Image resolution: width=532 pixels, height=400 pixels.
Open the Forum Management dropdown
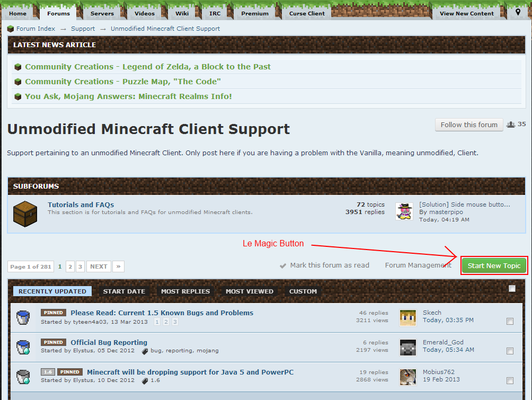[x=418, y=265]
